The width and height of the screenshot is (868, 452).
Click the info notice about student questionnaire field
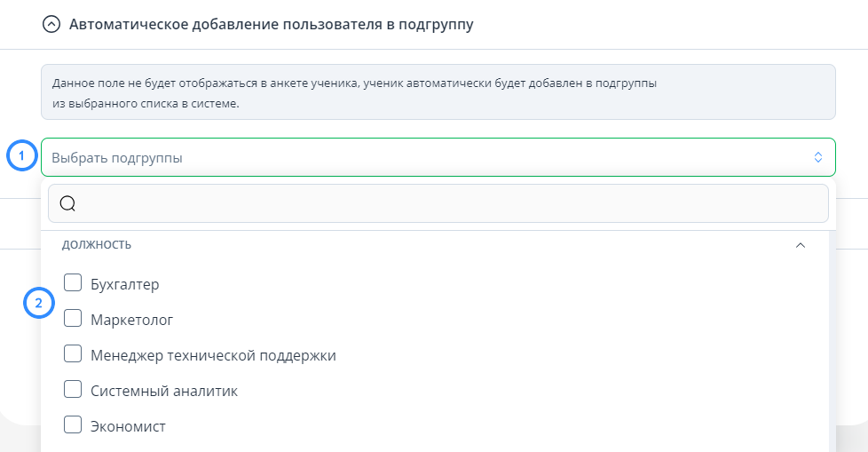point(438,92)
